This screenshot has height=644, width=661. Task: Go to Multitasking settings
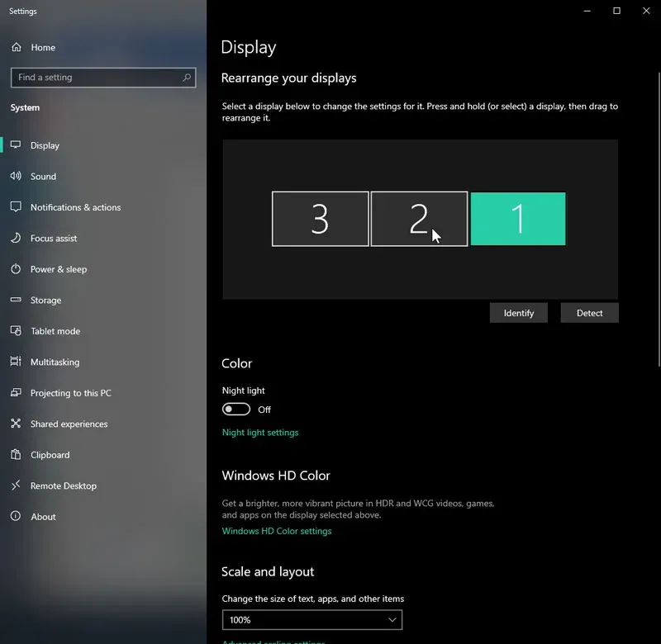pos(103,362)
